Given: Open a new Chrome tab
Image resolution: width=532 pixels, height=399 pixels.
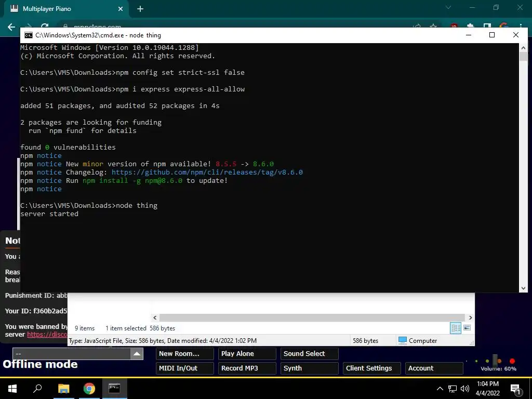Looking at the screenshot, I should coord(140,9).
